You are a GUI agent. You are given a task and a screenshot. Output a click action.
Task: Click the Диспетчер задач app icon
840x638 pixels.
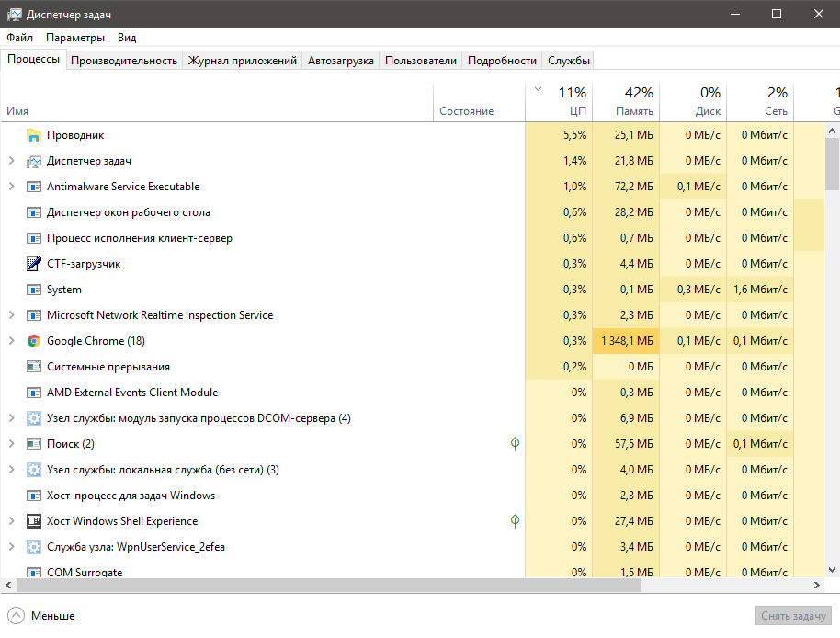[33, 160]
